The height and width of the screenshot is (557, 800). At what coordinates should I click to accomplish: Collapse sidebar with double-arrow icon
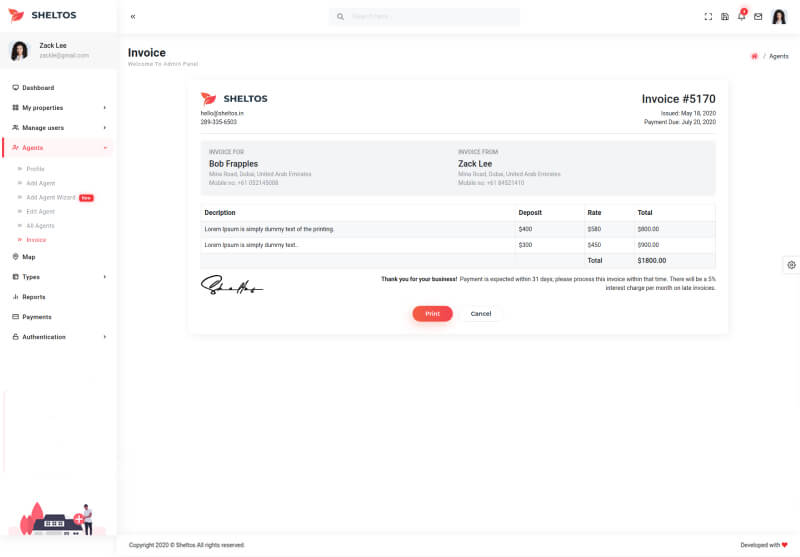pyautogui.click(x=133, y=17)
